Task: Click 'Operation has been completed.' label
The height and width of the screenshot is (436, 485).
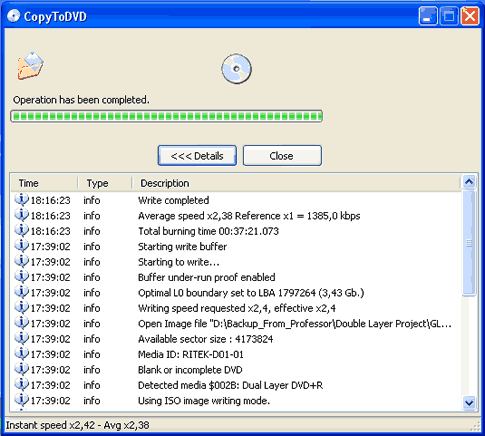Action: (x=81, y=100)
